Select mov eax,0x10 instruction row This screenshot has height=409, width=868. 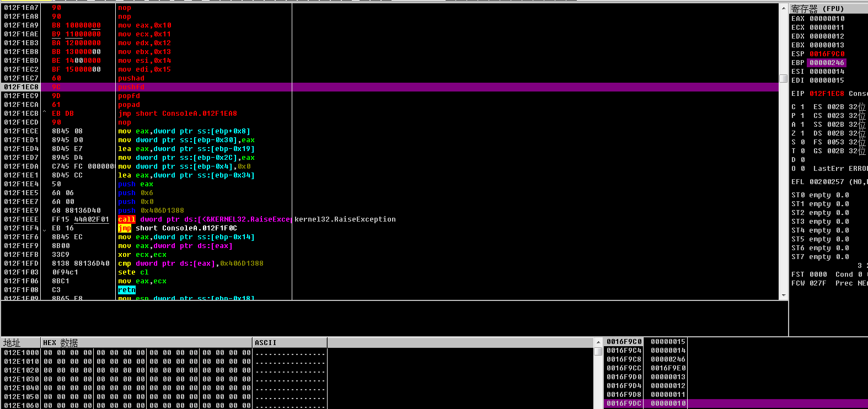coord(144,25)
